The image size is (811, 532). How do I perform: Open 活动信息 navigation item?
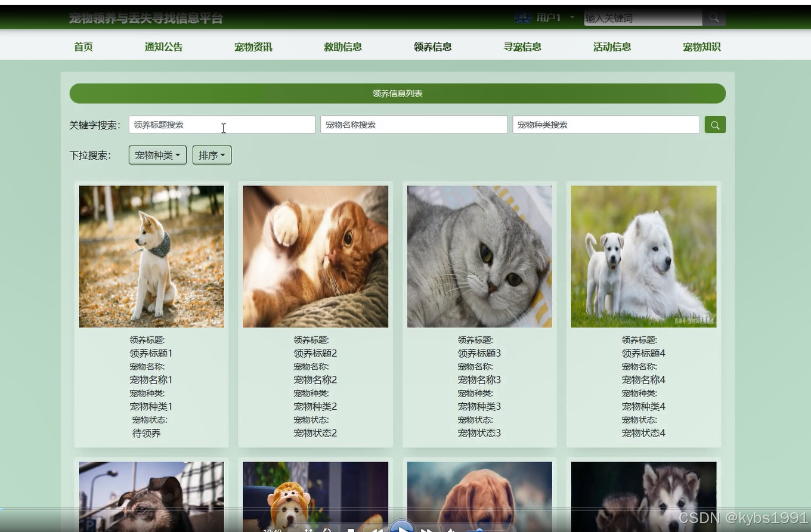(x=612, y=47)
